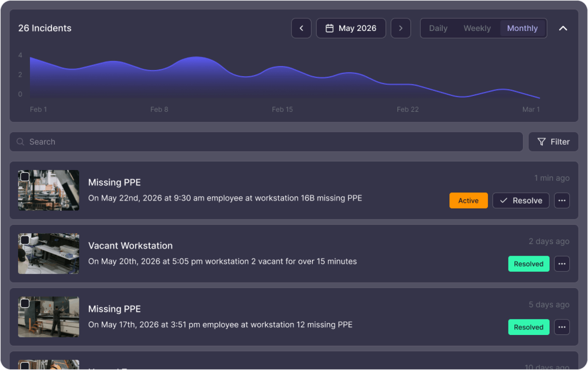Click the "2 days ago" timestamp
This screenshot has width=588, height=370.
click(549, 241)
